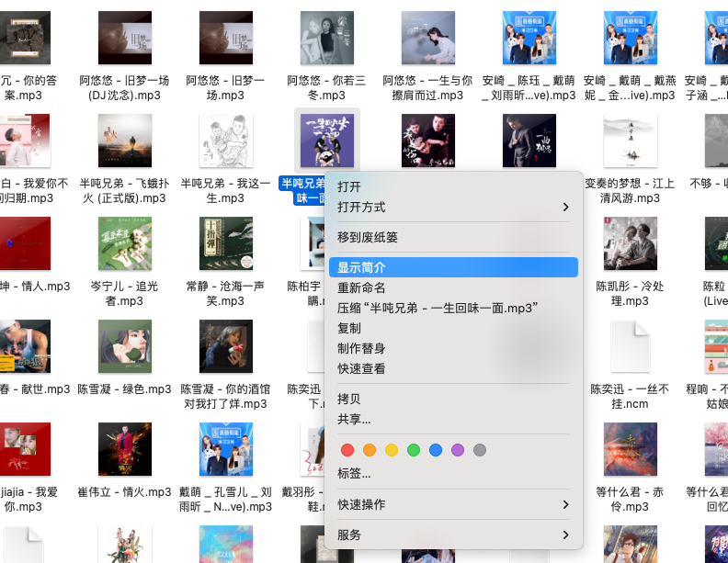Screen dimensions: 728x563
Task: Open the 共享... option
Action: (x=453, y=419)
